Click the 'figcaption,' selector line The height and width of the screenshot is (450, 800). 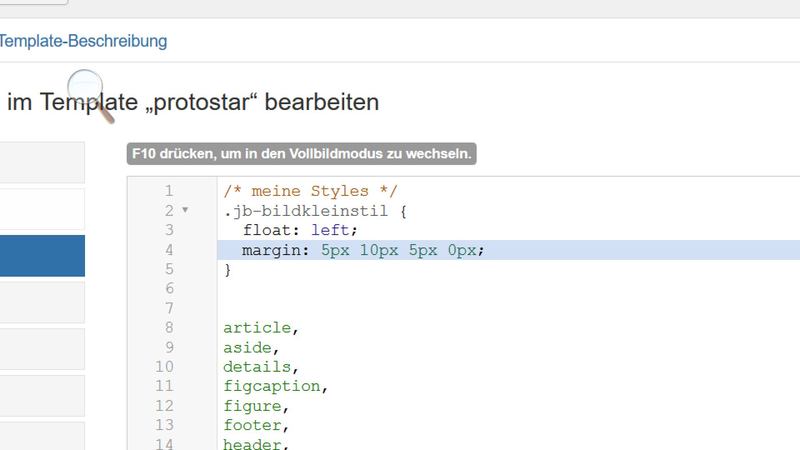coord(276,386)
